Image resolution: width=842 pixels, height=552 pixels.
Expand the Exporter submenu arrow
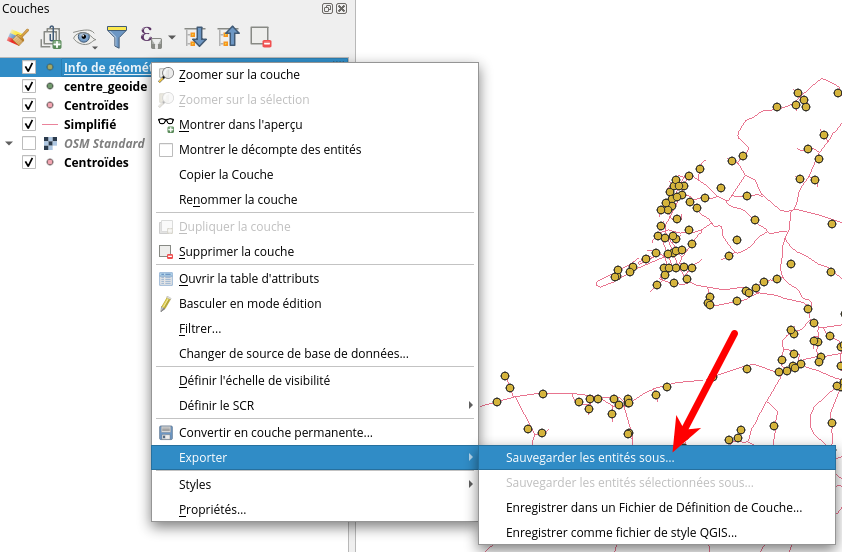coord(470,457)
